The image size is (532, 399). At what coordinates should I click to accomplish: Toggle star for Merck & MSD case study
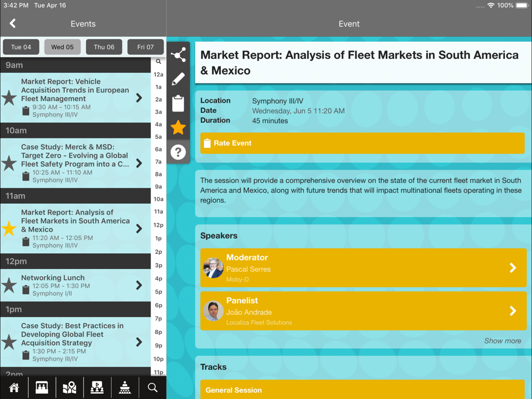tap(9, 163)
